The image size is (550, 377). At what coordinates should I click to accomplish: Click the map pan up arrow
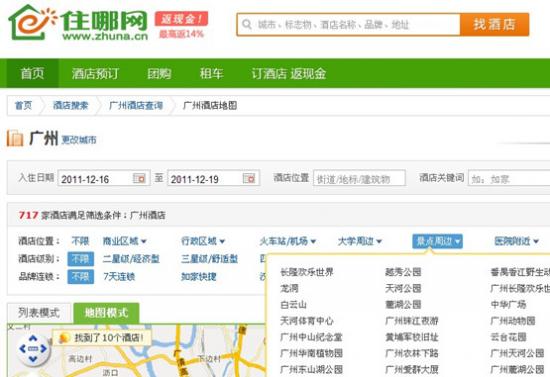click(33, 338)
